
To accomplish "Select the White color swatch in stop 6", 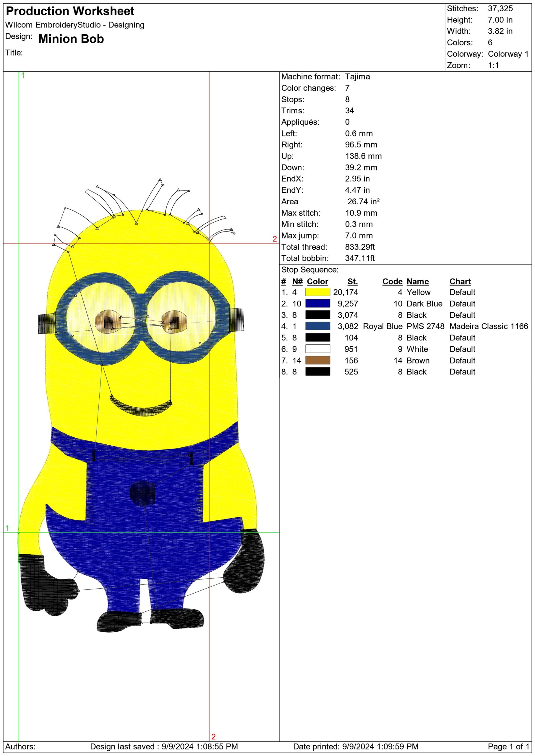I will pyautogui.click(x=317, y=349).
